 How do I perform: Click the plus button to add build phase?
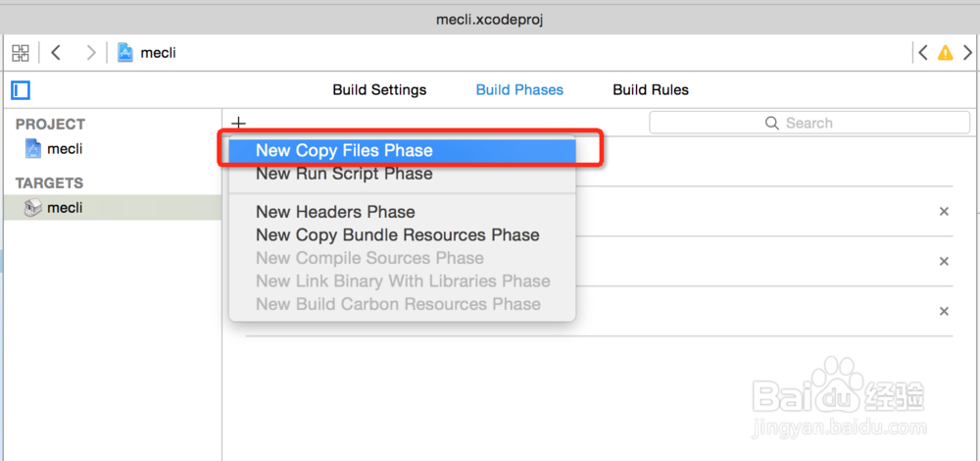tap(238, 124)
